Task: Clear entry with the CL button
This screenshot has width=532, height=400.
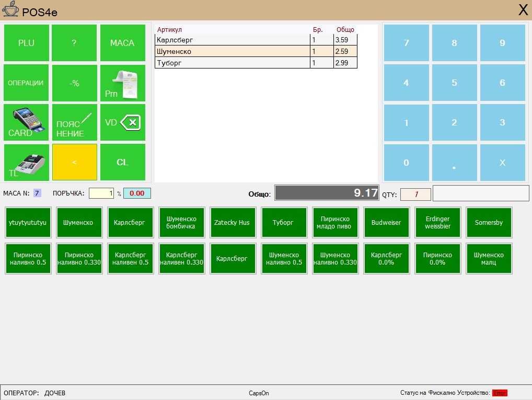Action: pyautogui.click(x=122, y=162)
